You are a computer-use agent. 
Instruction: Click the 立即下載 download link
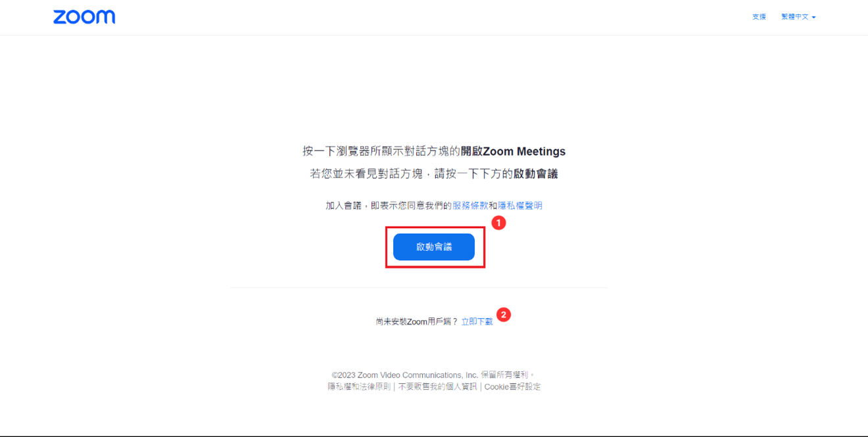[x=477, y=321]
